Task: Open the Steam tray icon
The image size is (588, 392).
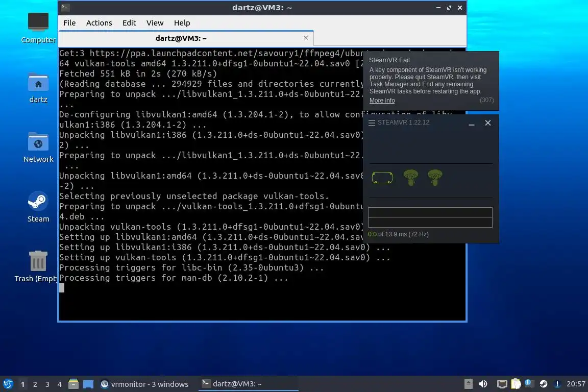Action: click(x=544, y=384)
